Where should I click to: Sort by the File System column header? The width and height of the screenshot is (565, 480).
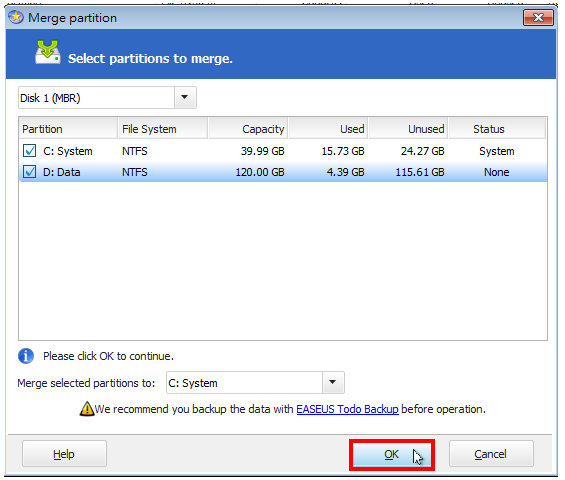point(163,129)
